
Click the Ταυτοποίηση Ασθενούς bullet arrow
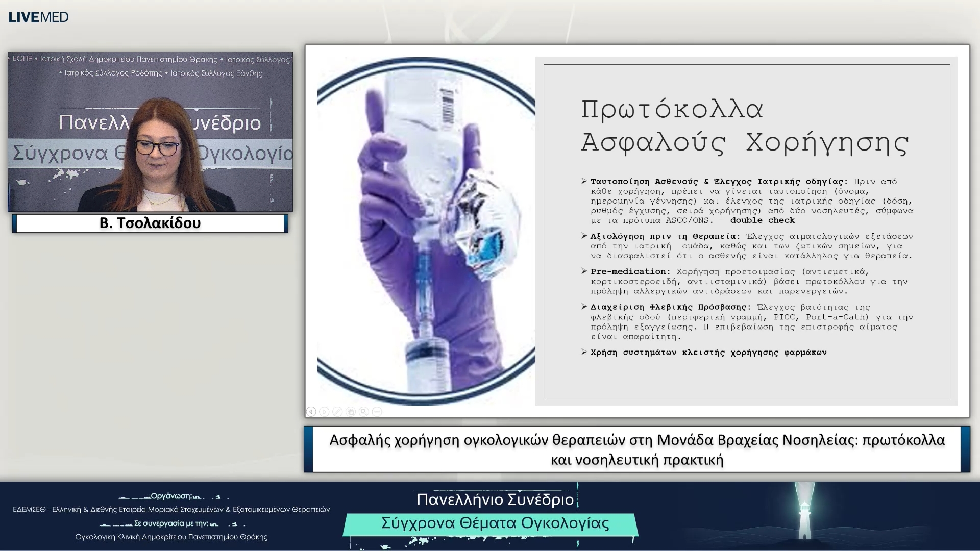point(584,181)
